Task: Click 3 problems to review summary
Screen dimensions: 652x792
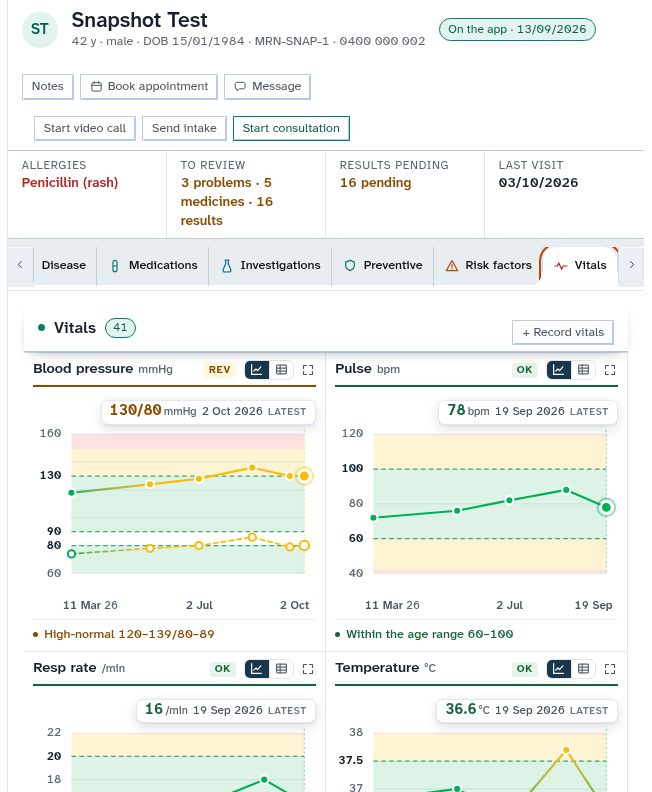Action: point(227,202)
